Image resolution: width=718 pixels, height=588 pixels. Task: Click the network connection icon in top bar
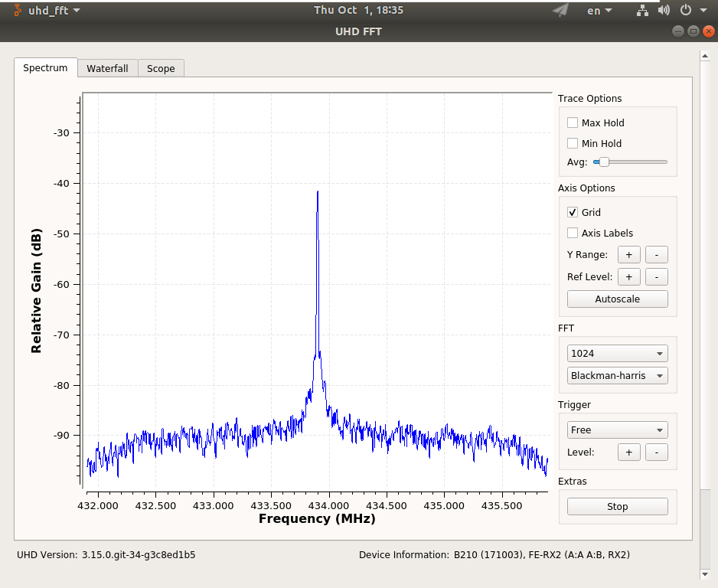pyautogui.click(x=642, y=11)
